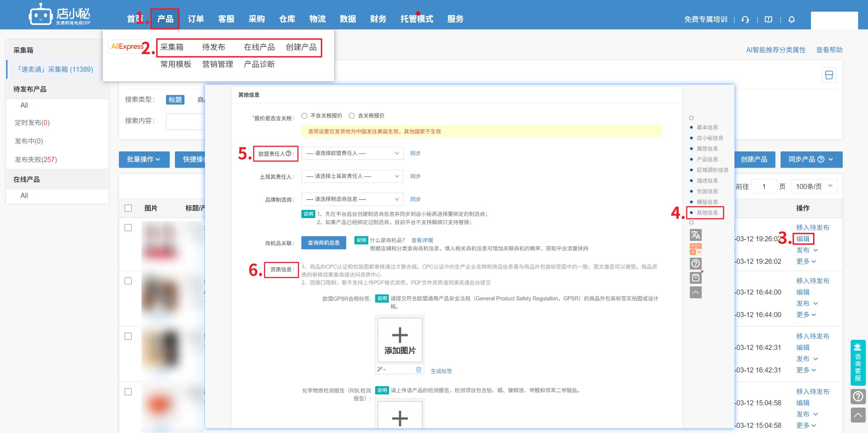Tick the select-all checkbox in table header
Viewport: 868px width, 433px height.
[128, 208]
